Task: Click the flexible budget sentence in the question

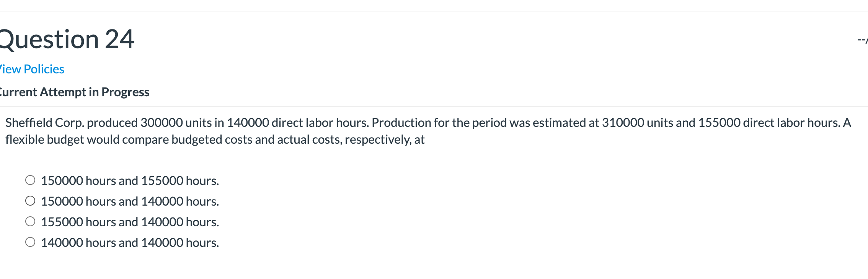Action: (x=214, y=139)
